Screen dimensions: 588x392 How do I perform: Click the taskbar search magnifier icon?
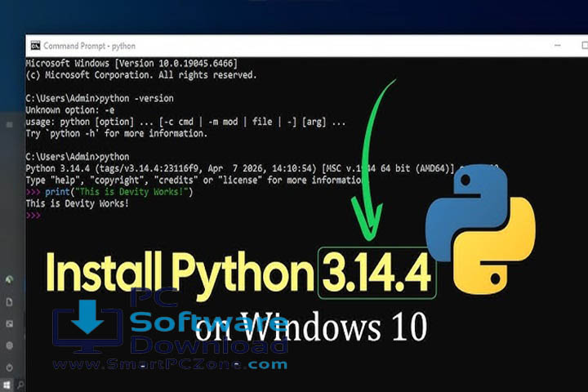tap(20, 385)
